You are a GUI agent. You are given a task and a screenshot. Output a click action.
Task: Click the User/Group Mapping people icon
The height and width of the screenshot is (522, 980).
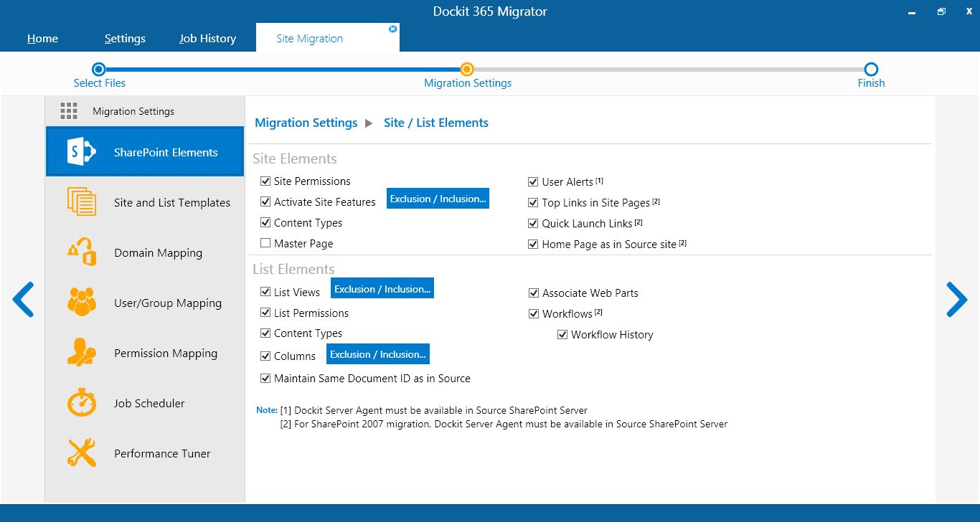click(x=81, y=302)
